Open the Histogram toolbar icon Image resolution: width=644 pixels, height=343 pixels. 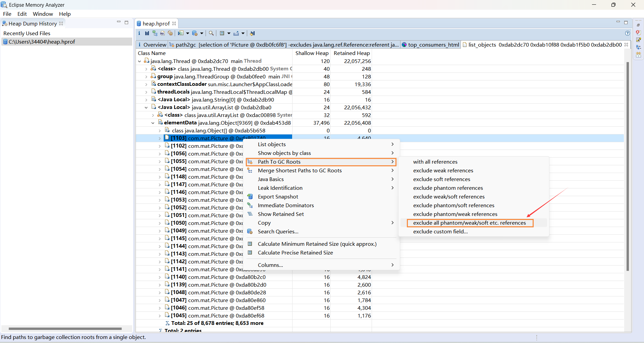coord(147,33)
